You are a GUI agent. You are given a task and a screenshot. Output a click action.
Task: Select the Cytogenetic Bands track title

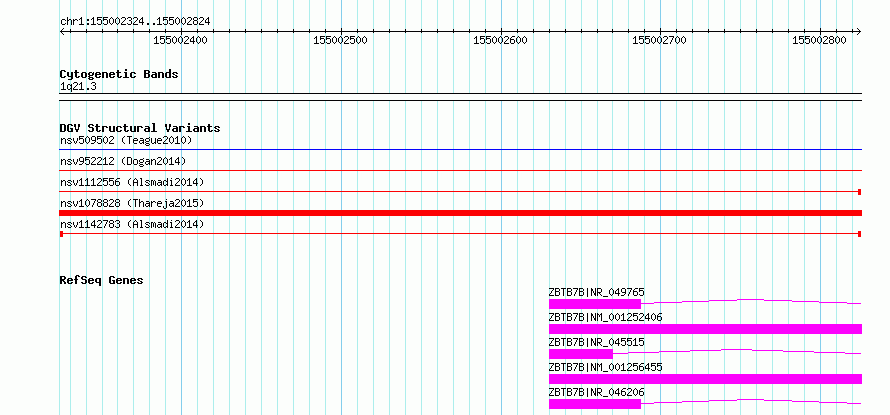(119, 74)
